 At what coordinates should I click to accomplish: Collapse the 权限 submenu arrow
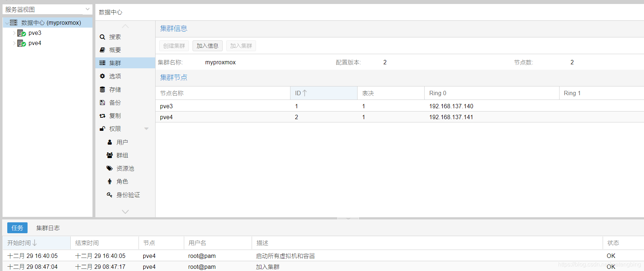[146, 129]
